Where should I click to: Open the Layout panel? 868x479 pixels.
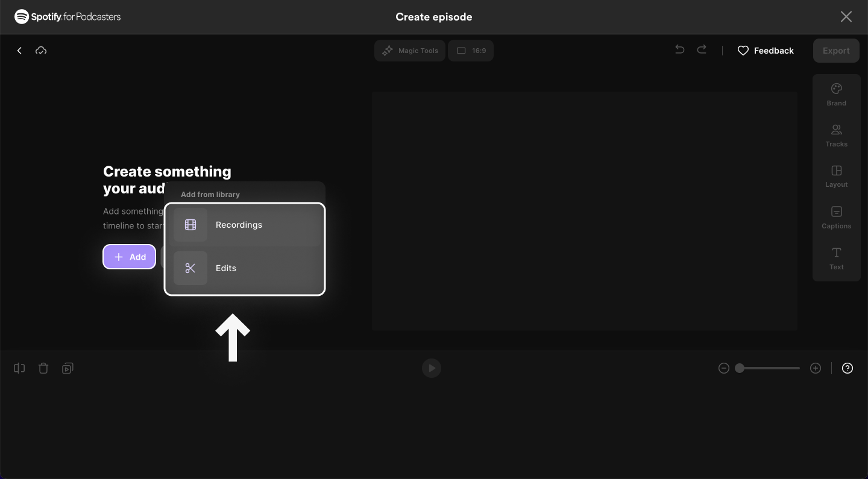pos(836,177)
